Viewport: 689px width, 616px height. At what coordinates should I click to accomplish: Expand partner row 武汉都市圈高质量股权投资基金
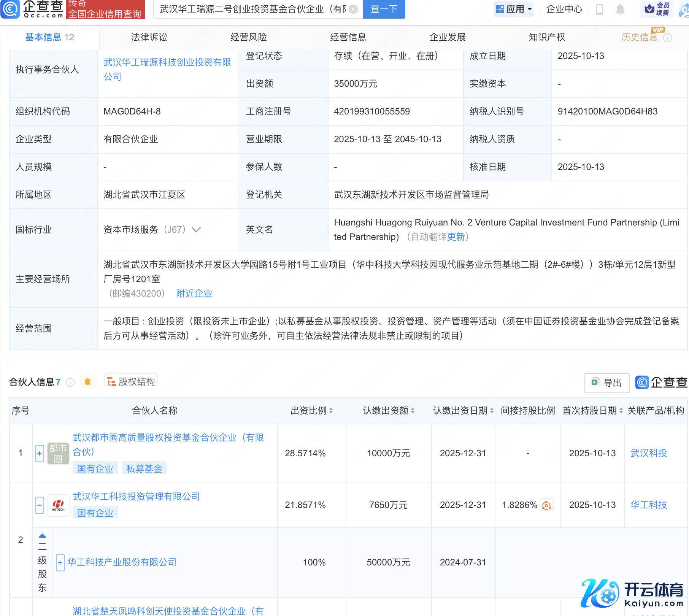pyautogui.click(x=40, y=453)
